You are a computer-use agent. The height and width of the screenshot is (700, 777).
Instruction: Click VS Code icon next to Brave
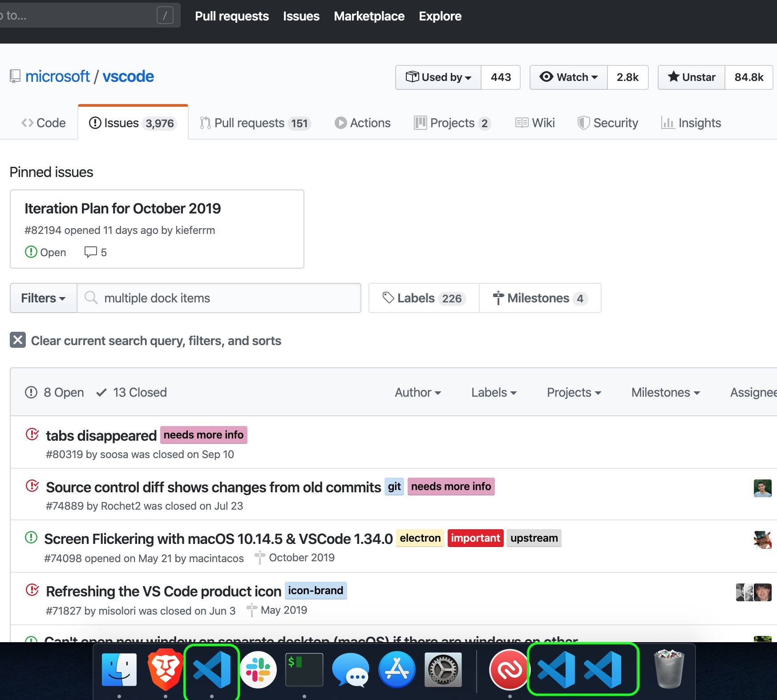[212, 670]
